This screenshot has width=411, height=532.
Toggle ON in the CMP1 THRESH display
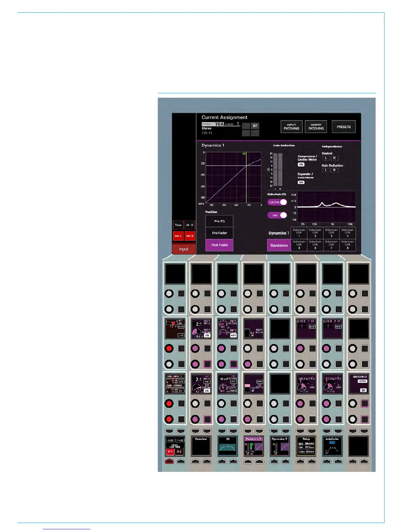point(207,335)
